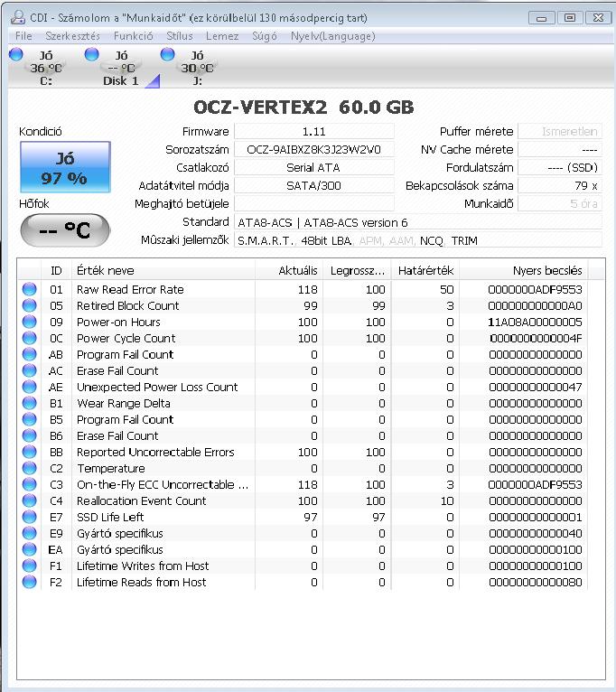Image resolution: width=616 pixels, height=692 pixels.
Task: Open the File menu
Action: (x=23, y=36)
